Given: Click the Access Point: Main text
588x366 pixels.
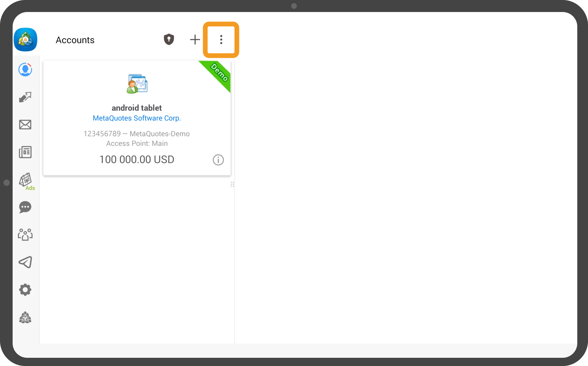Looking at the screenshot, I should click(137, 143).
